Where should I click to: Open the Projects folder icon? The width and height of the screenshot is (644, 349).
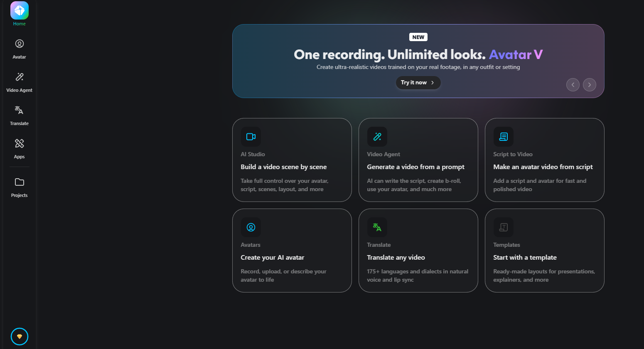tap(20, 182)
